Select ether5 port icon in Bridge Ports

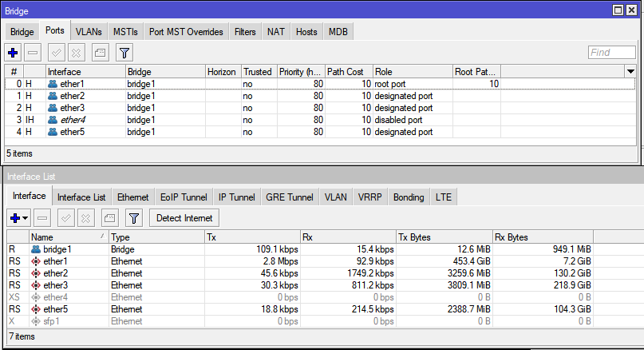click(53, 132)
